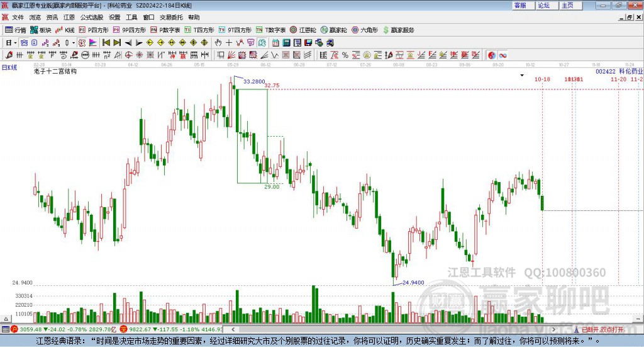This screenshot has height=347, width=644.
Task: Click the last yellow diamond arrow icon
Action: [204, 43]
